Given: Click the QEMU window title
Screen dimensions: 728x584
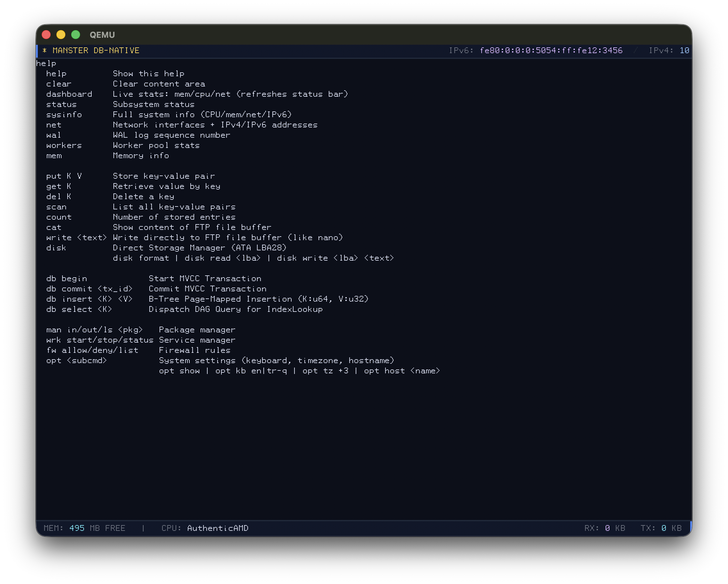Looking at the screenshot, I should pos(102,35).
